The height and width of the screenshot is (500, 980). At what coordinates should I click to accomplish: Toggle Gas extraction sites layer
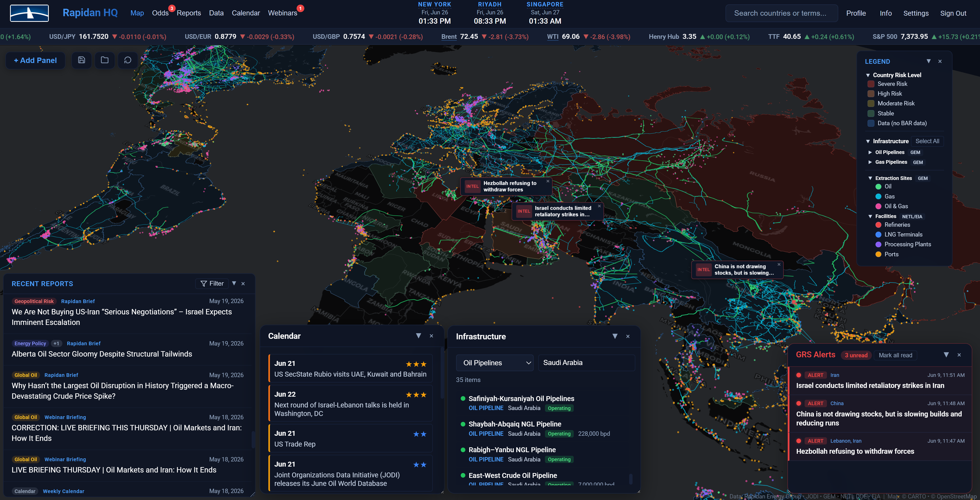point(885,196)
